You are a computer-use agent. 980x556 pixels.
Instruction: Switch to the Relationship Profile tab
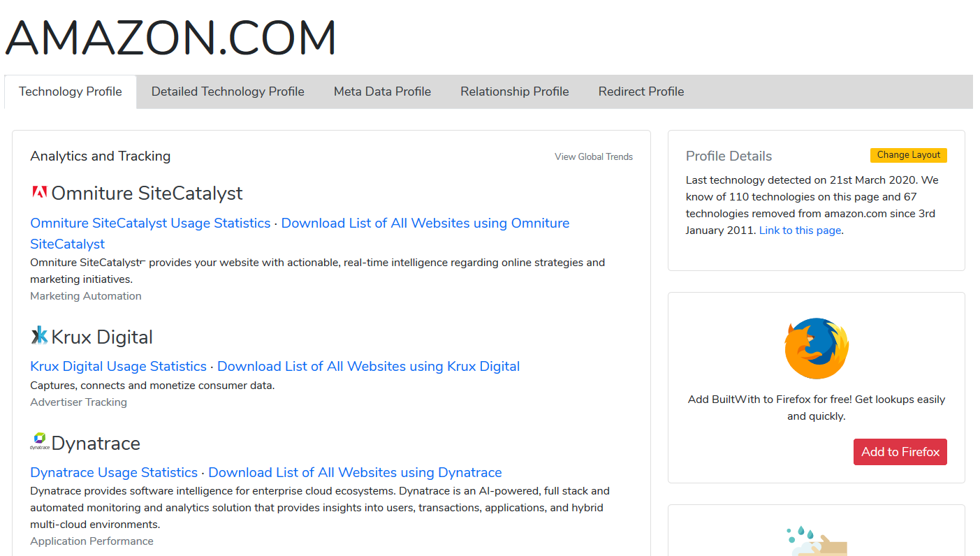[x=515, y=92]
